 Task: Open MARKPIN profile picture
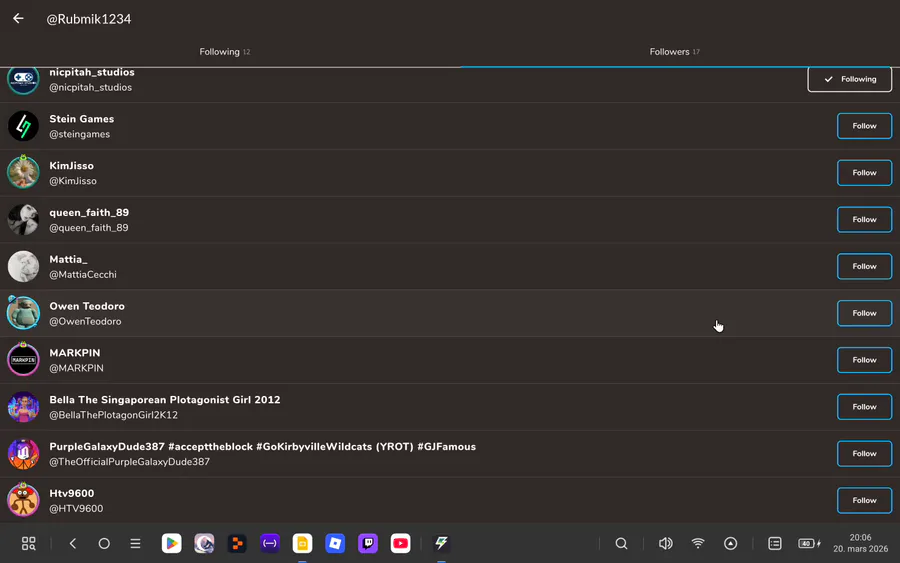23,359
